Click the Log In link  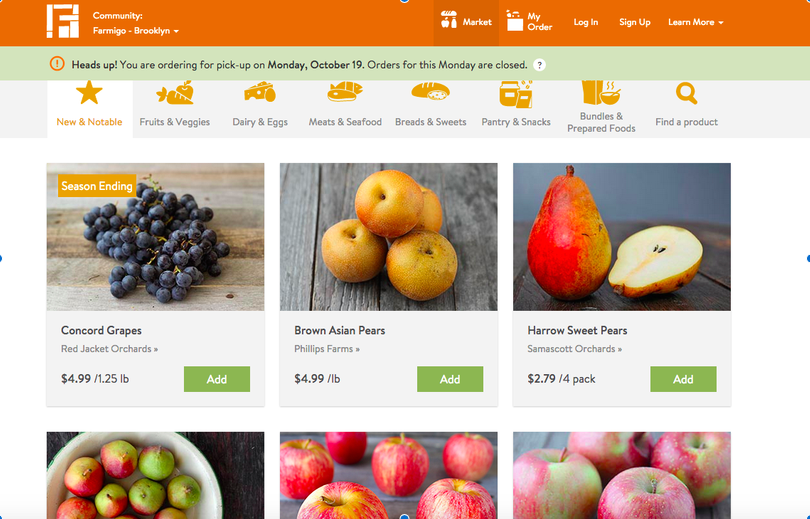(x=586, y=22)
